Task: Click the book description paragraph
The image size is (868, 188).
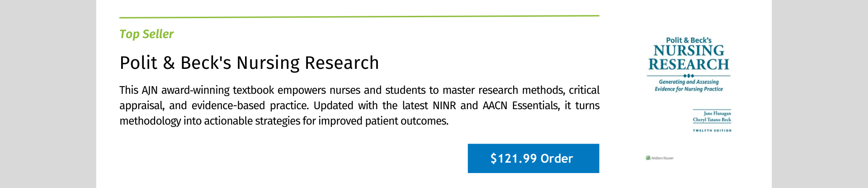Action: point(359,106)
